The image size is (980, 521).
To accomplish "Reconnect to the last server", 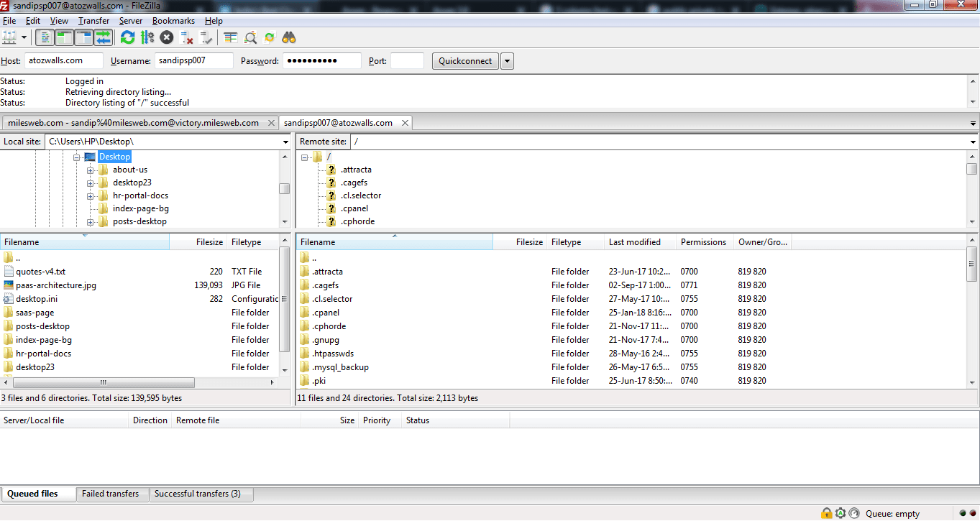I will tap(206, 37).
